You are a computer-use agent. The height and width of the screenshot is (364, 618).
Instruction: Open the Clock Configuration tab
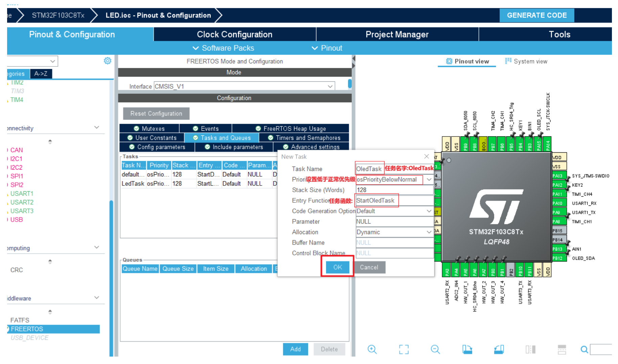pos(234,34)
